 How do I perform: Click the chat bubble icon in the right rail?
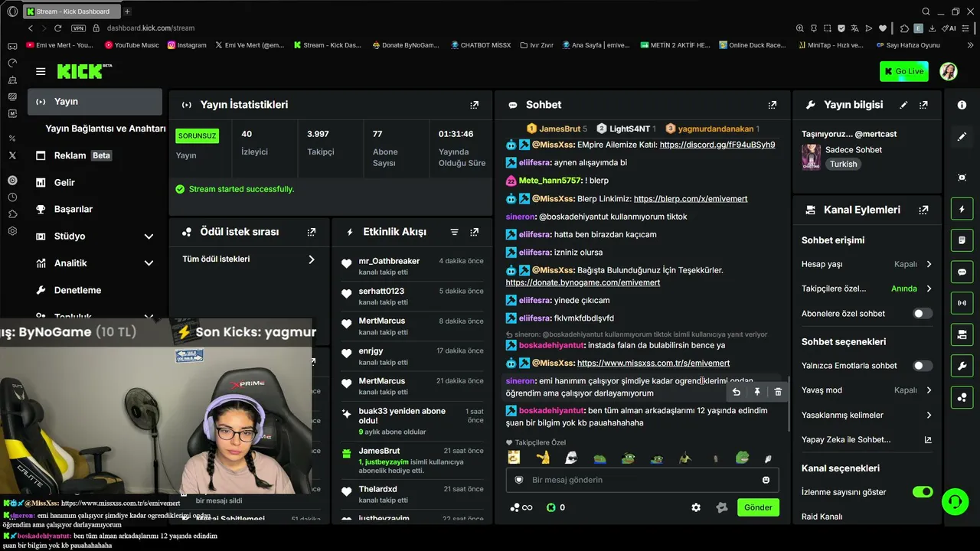[962, 272]
